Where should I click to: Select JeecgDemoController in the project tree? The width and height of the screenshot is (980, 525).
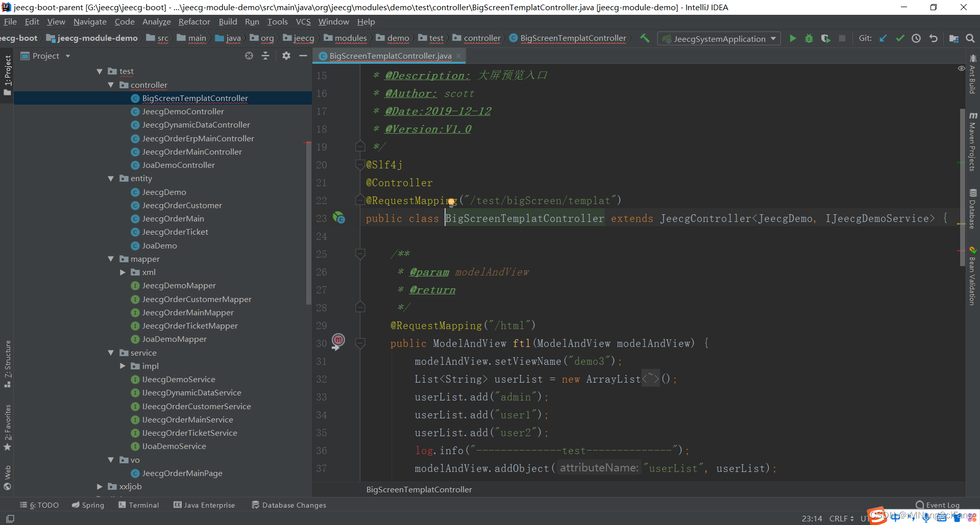click(x=183, y=111)
